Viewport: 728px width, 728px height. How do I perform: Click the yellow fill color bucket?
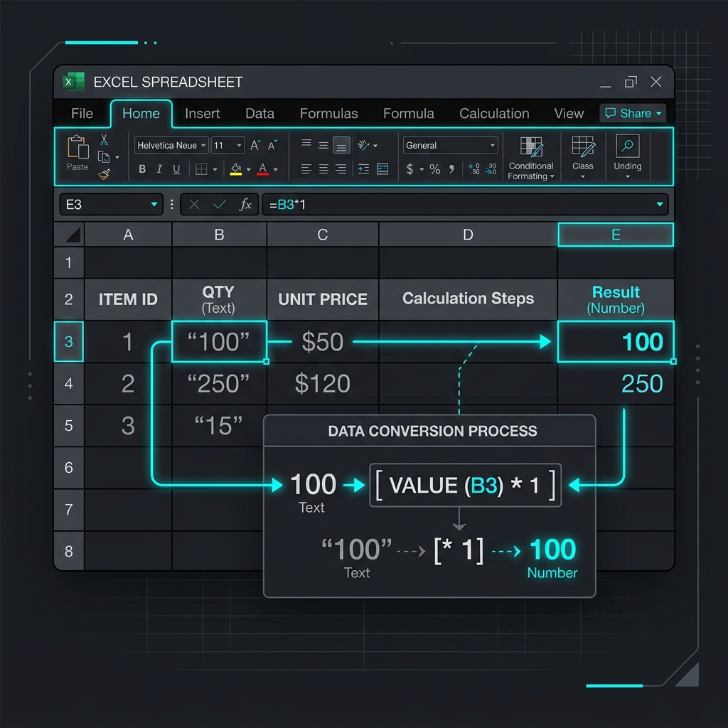coord(236,169)
